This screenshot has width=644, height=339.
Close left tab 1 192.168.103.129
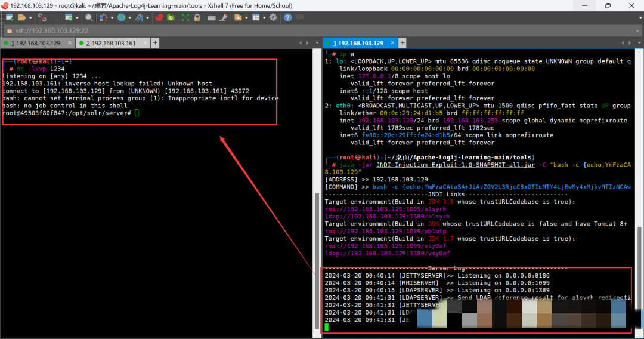tap(70, 43)
